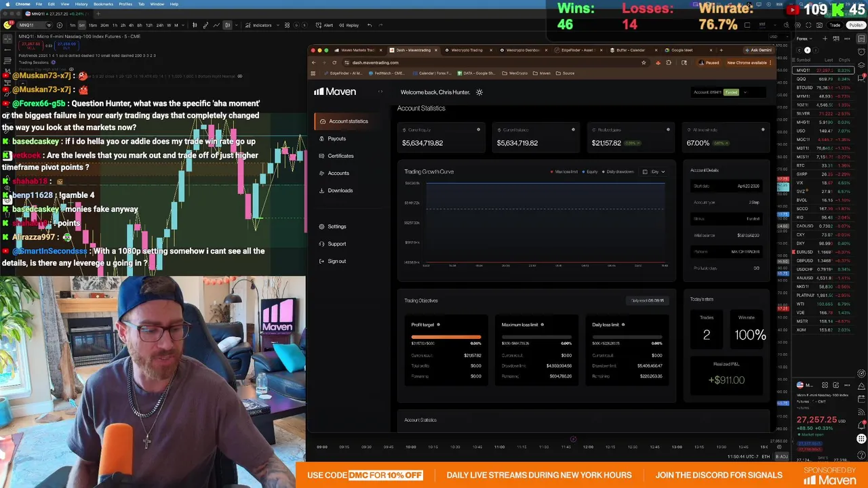Toggle the Maven light/dark theme sun icon

479,92
